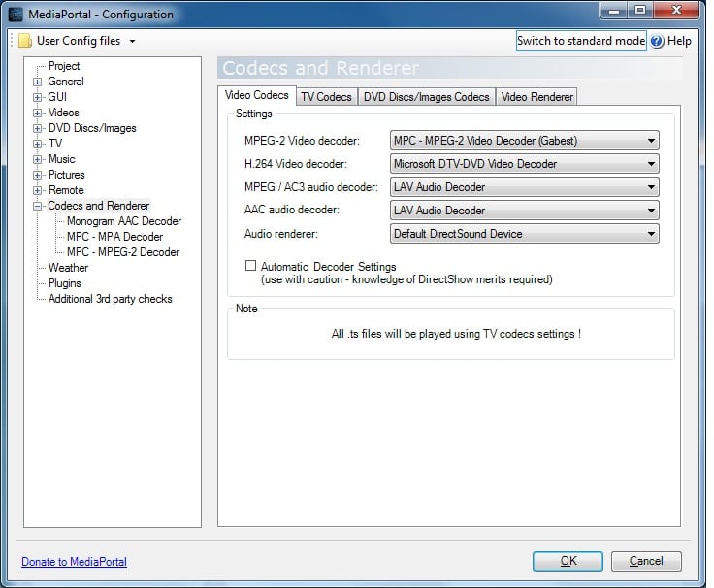Expand the General tree node
The height and width of the screenshot is (588, 714).
(x=38, y=82)
